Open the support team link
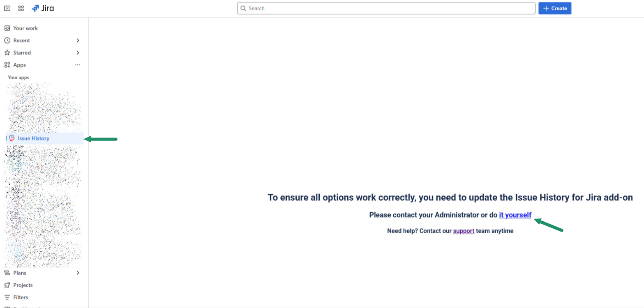 pos(464,231)
